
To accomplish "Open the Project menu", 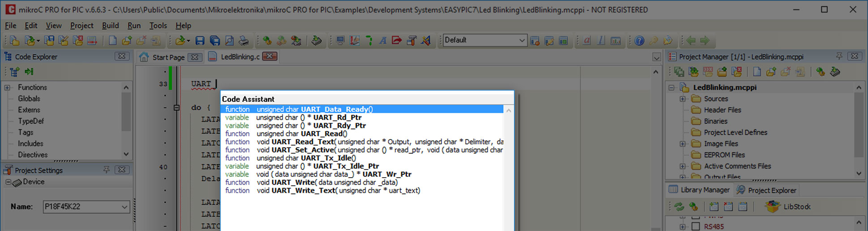I will [82, 26].
